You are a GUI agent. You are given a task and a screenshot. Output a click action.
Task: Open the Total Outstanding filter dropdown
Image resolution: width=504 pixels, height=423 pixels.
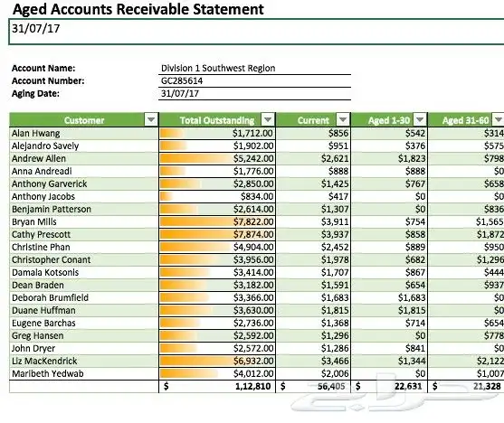[268, 120]
